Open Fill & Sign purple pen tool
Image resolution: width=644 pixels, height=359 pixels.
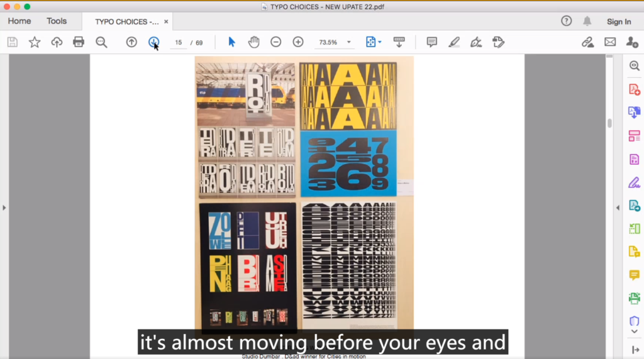pyautogui.click(x=634, y=182)
